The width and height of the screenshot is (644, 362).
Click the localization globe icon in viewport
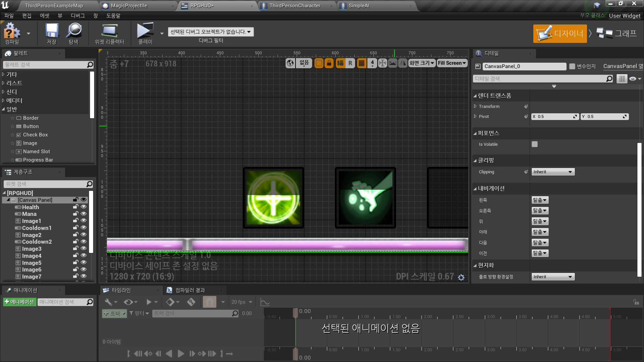pos(290,63)
